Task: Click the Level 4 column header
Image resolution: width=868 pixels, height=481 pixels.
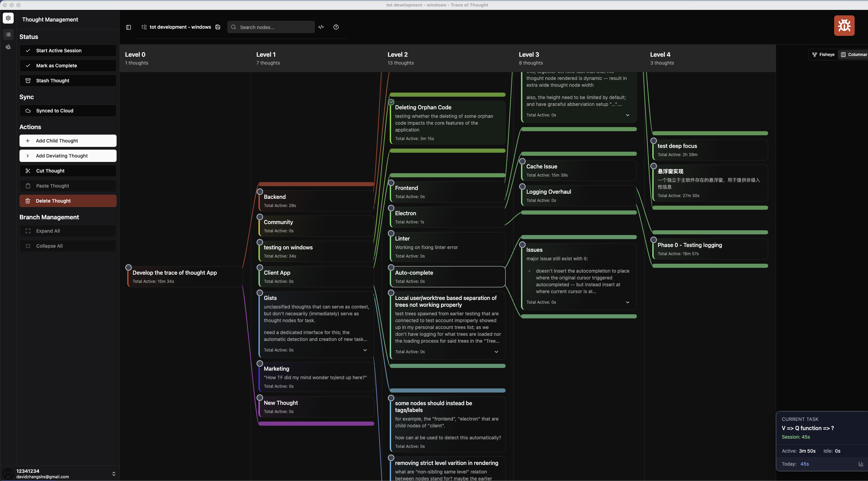Action: 710,58
